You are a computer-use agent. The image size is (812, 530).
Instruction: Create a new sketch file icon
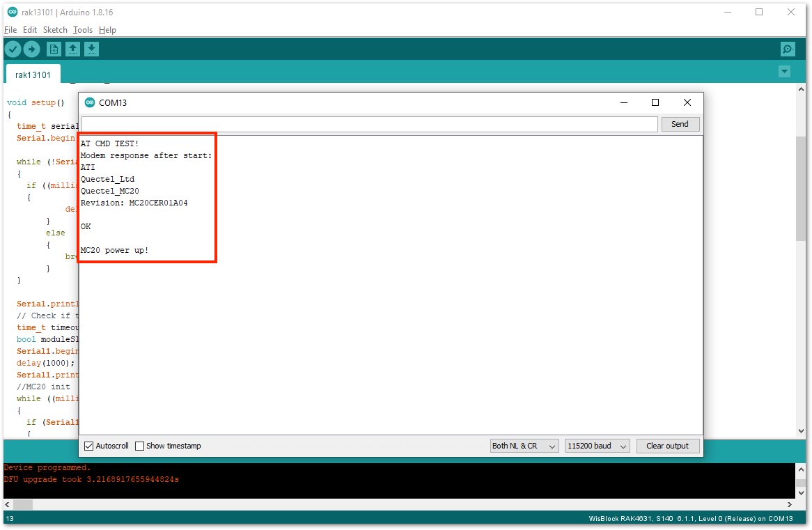point(54,49)
